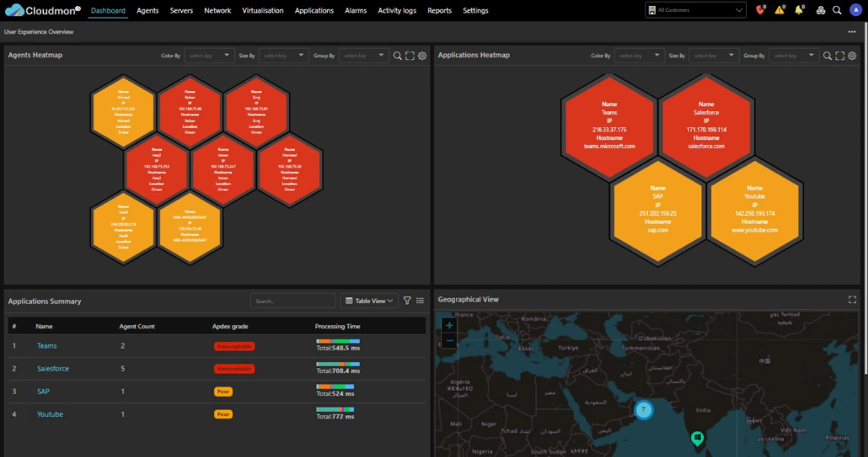This screenshot has width=868, height=457.
Task: Open the Activity logs menu
Action: (x=397, y=11)
